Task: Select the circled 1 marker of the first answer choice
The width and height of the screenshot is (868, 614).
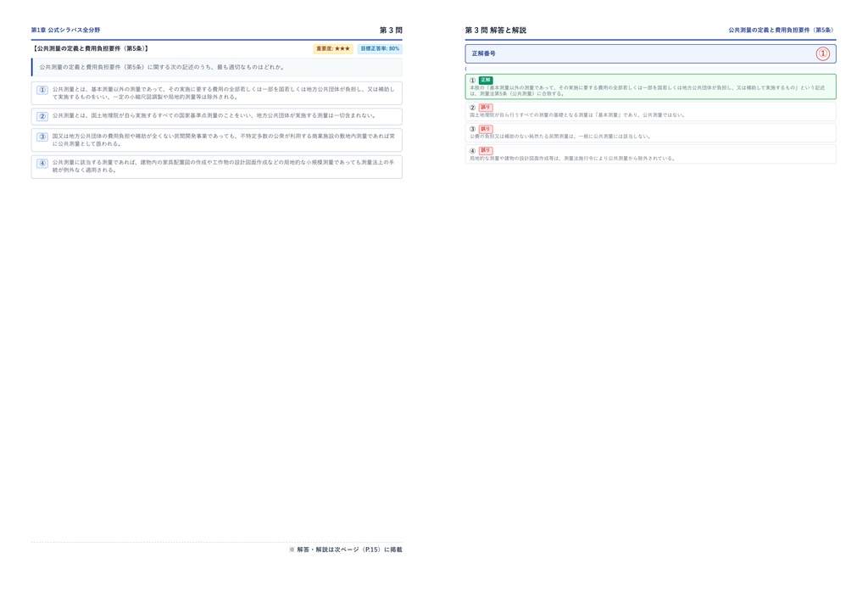Action: point(42,90)
